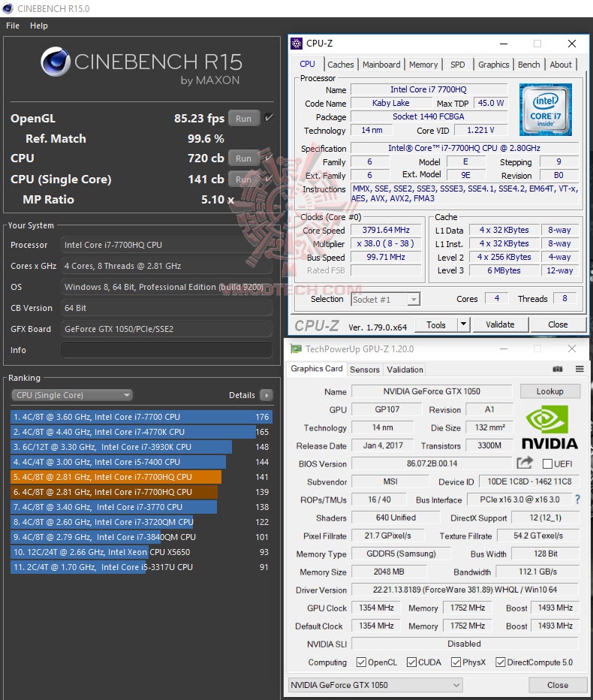This screenshot has width=593, height=700.
Task: Switch to the Graphics tab in CPU-Z
Action: tap(493, 65)
